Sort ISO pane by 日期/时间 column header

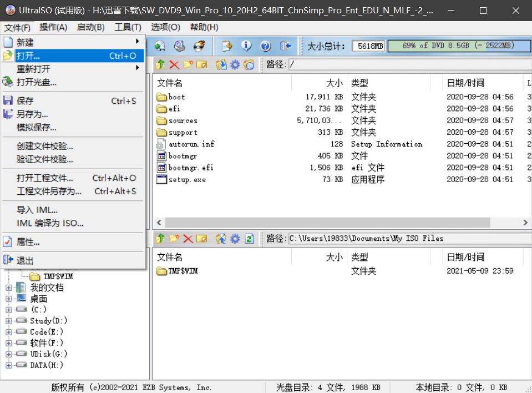click(x=483, y=83)
